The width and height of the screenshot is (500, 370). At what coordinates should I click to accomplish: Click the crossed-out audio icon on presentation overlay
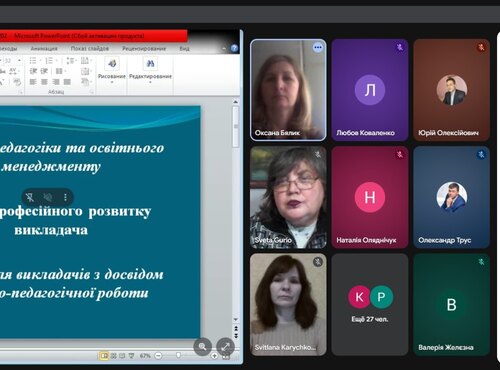tap(48, 197)
